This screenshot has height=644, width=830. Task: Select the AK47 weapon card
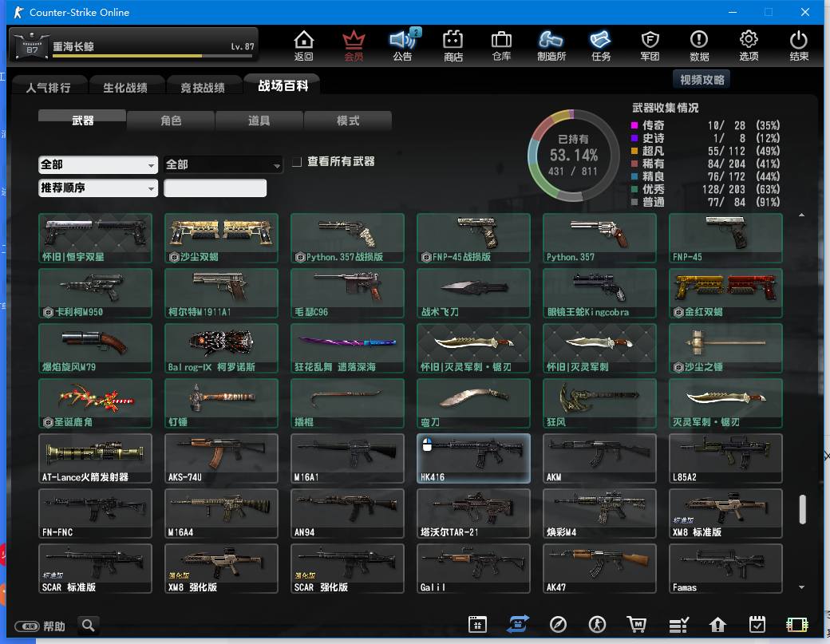[599, 568]
